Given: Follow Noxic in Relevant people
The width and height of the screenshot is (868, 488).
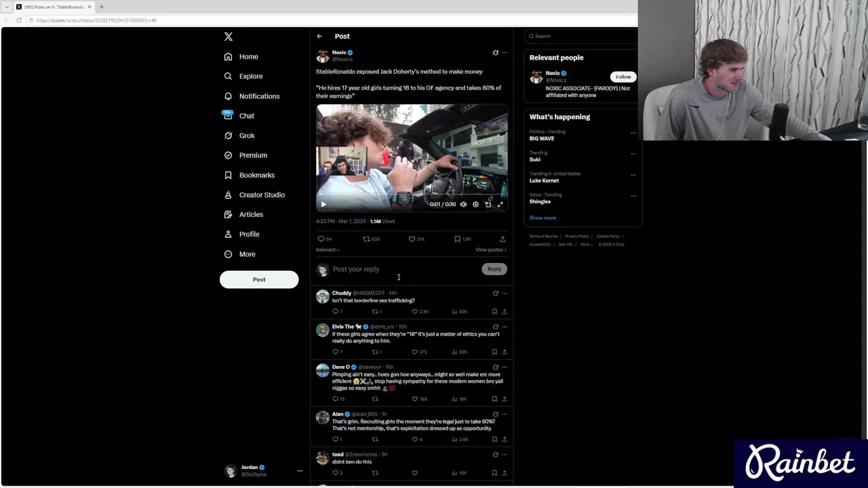Looking at the screenshot, I should (623, 77).
